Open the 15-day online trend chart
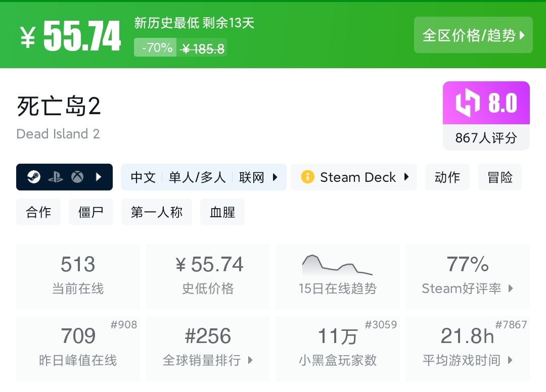The width and height of the screenshot is (546, 392). tap(337, 276)
